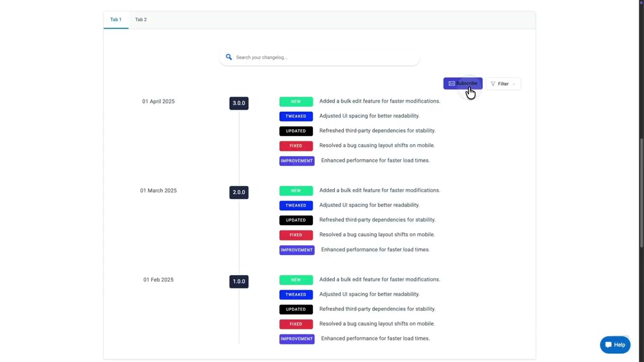
Task: Click the NEW tag under version 1.0.0
Action: coord(296,280)
